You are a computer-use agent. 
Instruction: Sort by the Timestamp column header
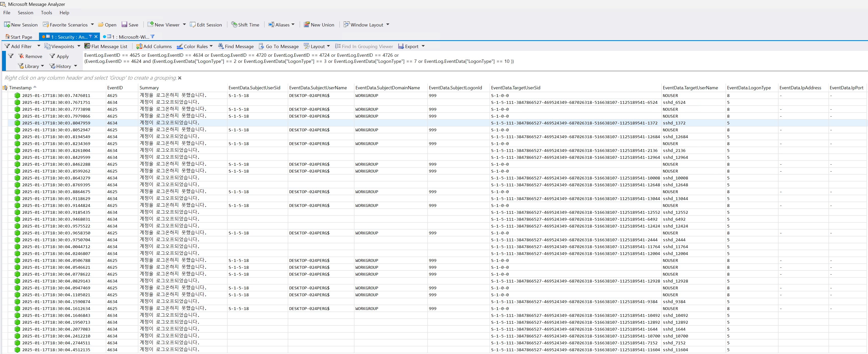pyautogui.click(x=20, y=88)
